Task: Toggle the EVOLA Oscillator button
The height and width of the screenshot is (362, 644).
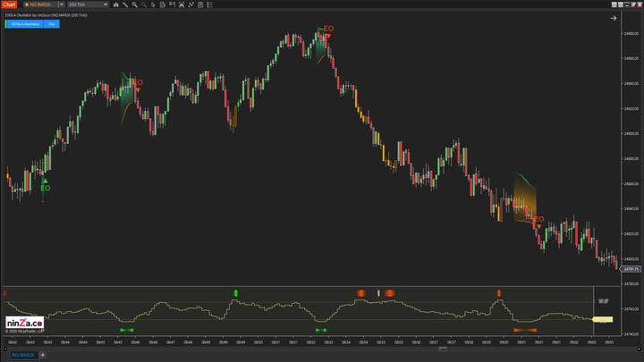Action: 23,24
